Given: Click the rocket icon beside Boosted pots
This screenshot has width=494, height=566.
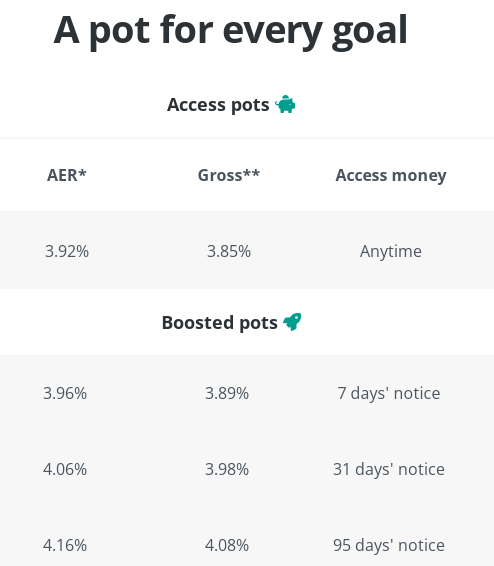Looking at the screenshot, I should (292, 322).
